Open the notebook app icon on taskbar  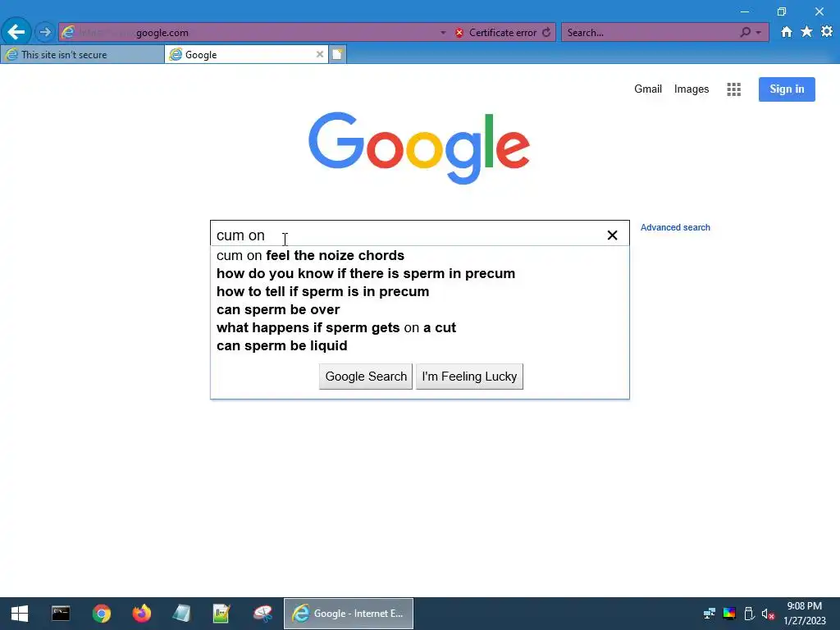(x=181, y=614)
